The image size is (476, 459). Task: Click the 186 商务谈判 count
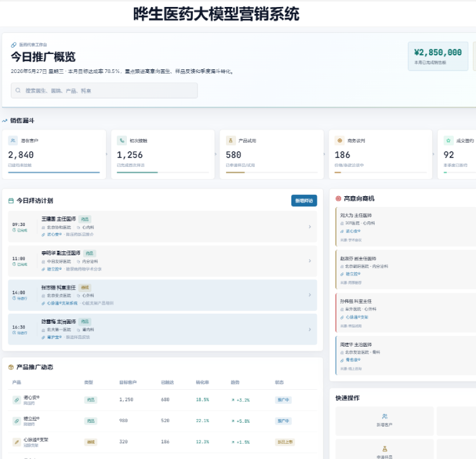(343, 155)
